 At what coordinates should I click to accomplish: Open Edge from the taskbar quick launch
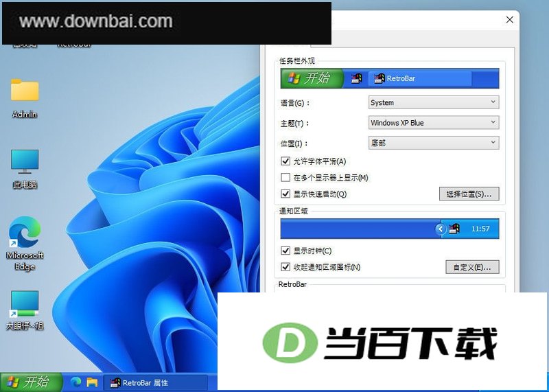(75, 382)
